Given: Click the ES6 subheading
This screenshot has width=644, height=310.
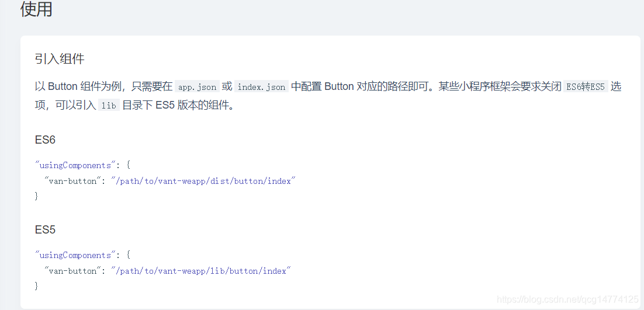Looking at the screenshot, I should pos(45,140).
